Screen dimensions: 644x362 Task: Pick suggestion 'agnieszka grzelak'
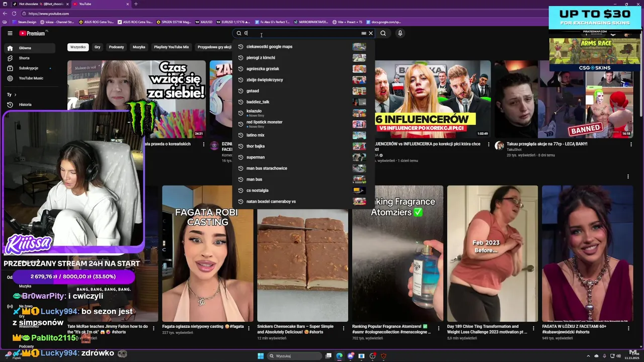pyautogui.click(x=303, y=69)
